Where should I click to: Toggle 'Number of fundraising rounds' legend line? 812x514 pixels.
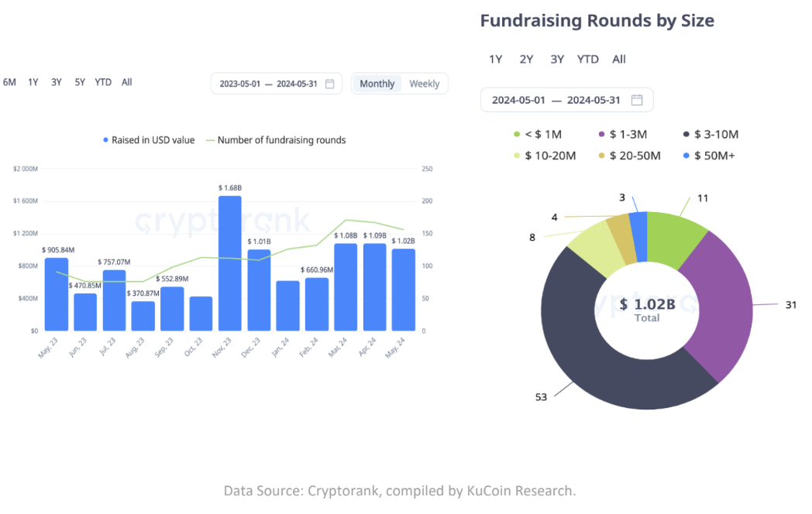(x=210, y=140)
